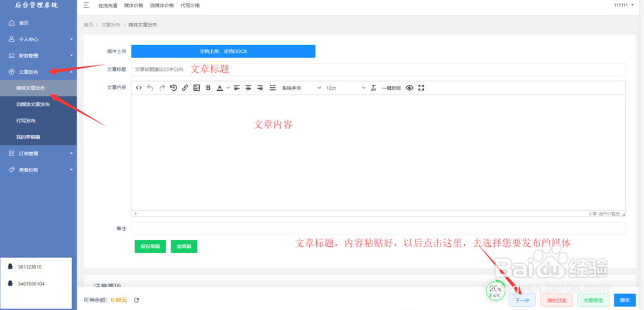Click the 清空已选 button

coord(556,300)
